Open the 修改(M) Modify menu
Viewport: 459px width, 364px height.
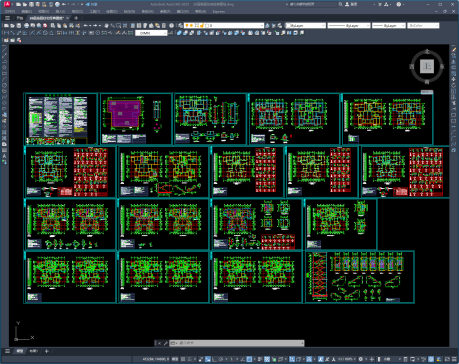point(147,11)
